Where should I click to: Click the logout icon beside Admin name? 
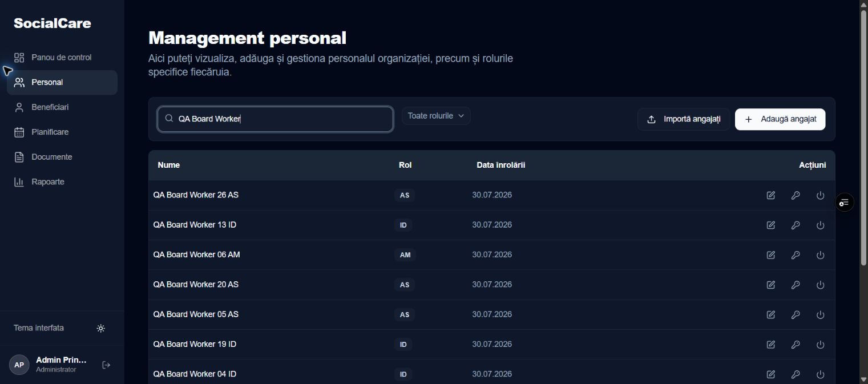tap(106, 365)
